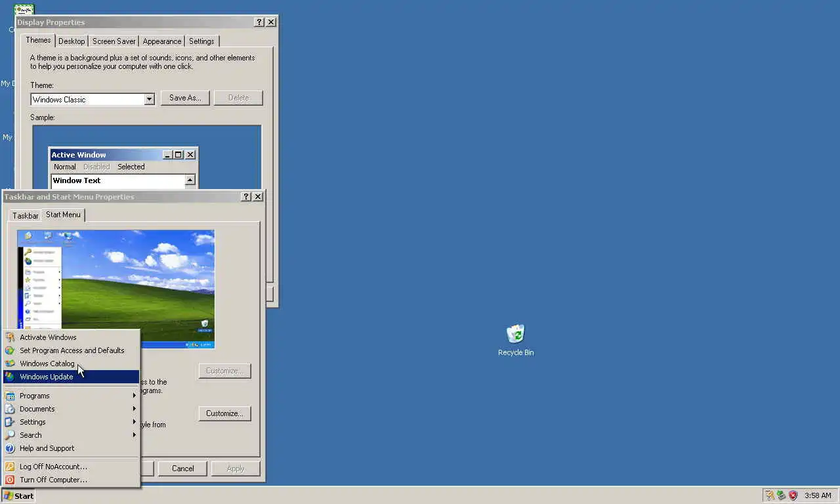Image resolution: width=840 pixels, height=504 pixels.
Task: Click the Window Text sample area
Action: click(x=118, y=180)
